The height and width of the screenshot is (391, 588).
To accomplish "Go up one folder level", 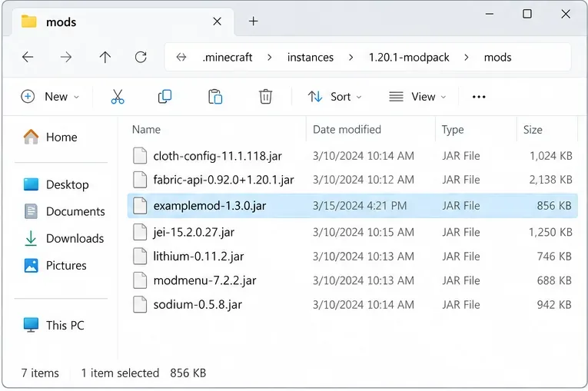I will [105, 58].
